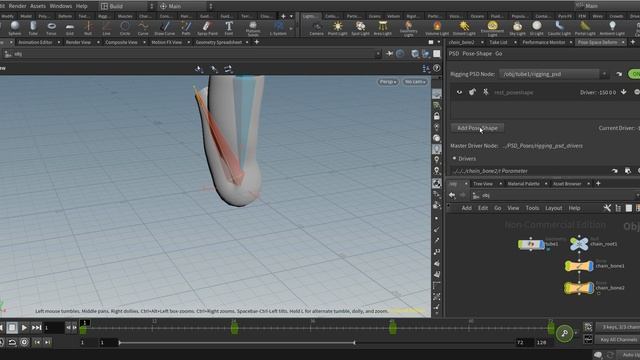Add an Area Light from shelf
This screenshot has height=360, width=640.
coord(382,28)
